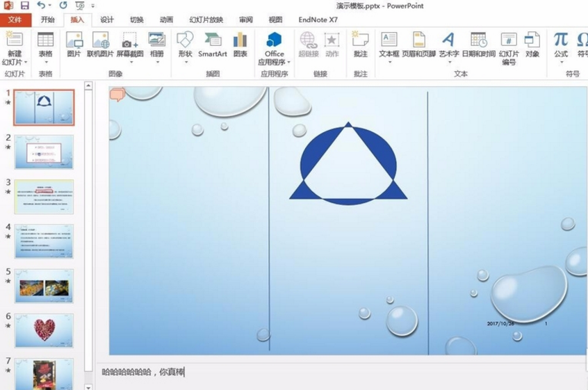The width and height of the screenshot is (588, 390).
Task: Open the EndNote X7 tab
Action: [318, 20]
